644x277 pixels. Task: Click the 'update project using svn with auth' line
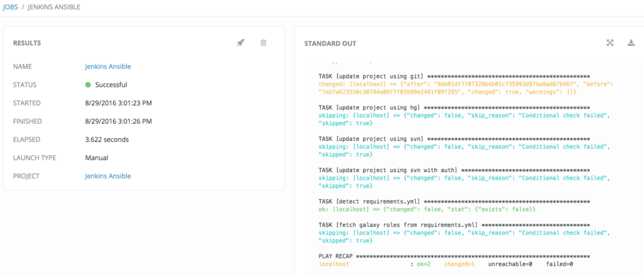pos(390,170)
